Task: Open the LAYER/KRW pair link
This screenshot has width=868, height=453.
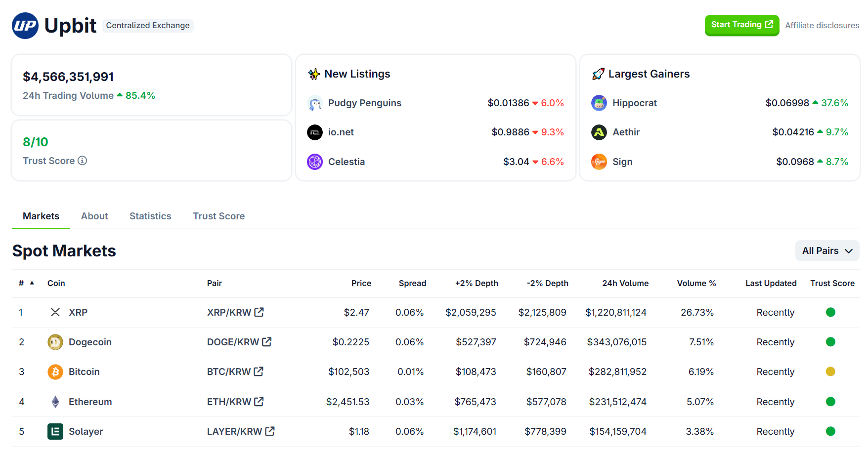Action: tap(235, 431)
